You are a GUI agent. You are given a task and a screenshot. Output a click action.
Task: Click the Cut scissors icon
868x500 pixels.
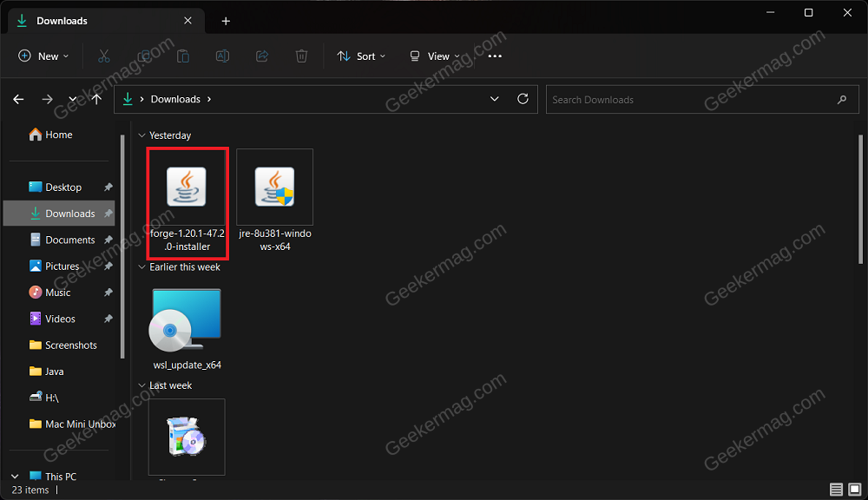(x=103, y=56)
